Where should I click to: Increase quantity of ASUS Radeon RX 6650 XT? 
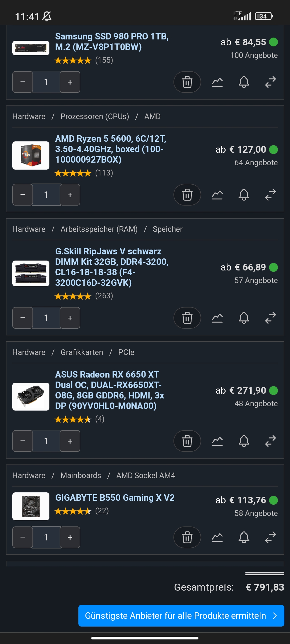tap(70, 441)
